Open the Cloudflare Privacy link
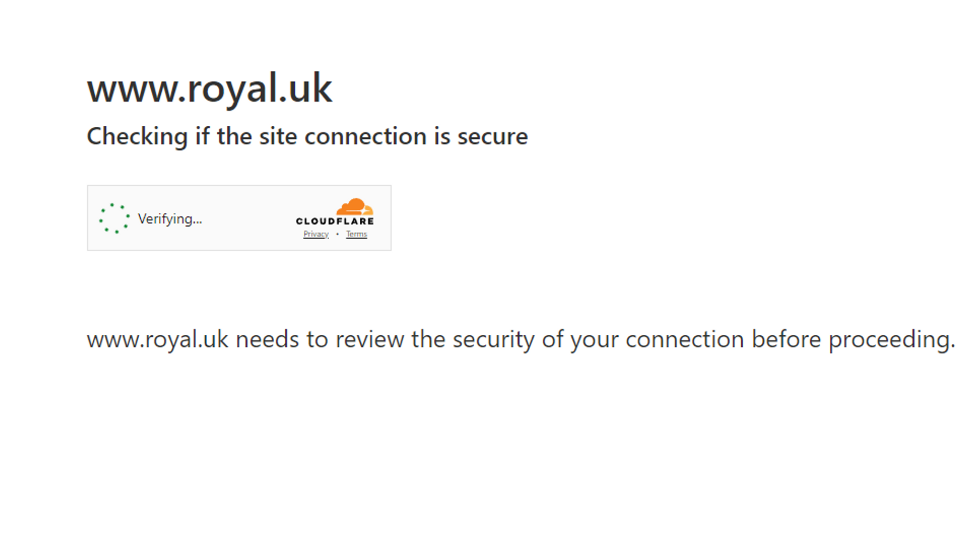980x551 pixels. [x=316, y=234]
